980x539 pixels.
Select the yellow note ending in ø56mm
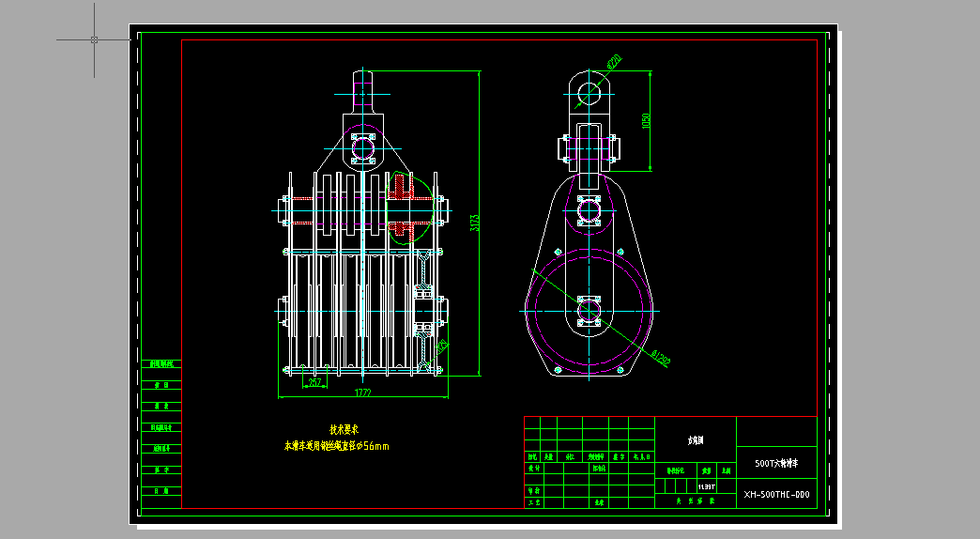(x=337, y=446)
